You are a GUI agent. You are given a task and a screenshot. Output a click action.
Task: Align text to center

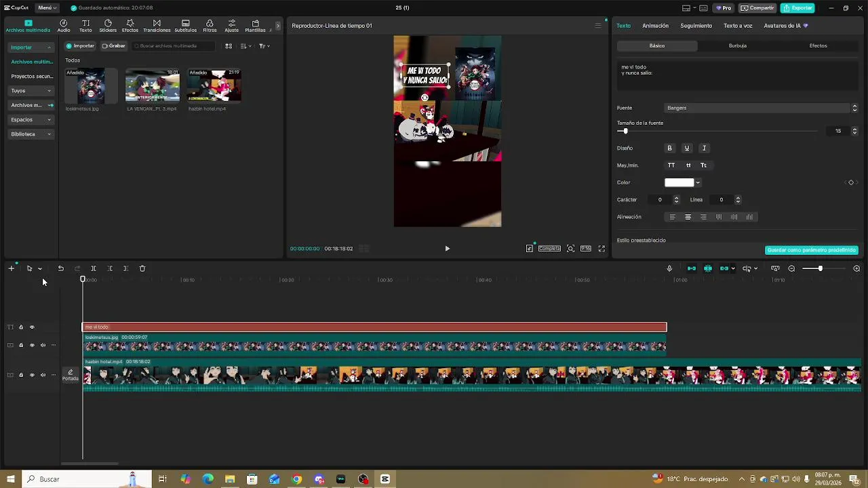(x=688, y=217)
